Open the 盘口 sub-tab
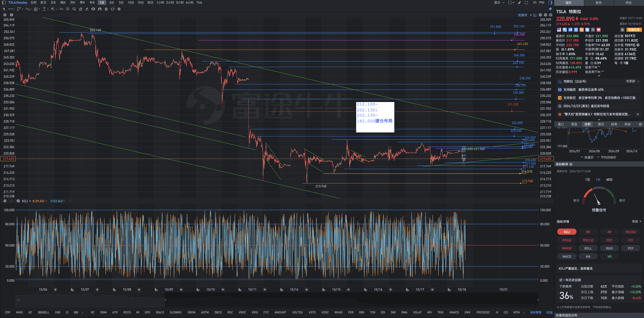The height and width of the screenshot is (318, 644). click(561, 124)
